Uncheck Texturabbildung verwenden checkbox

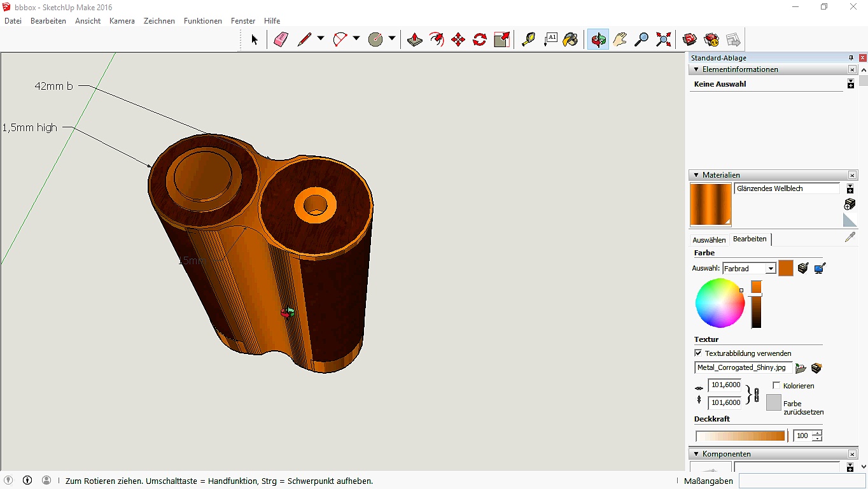[698, 353]
